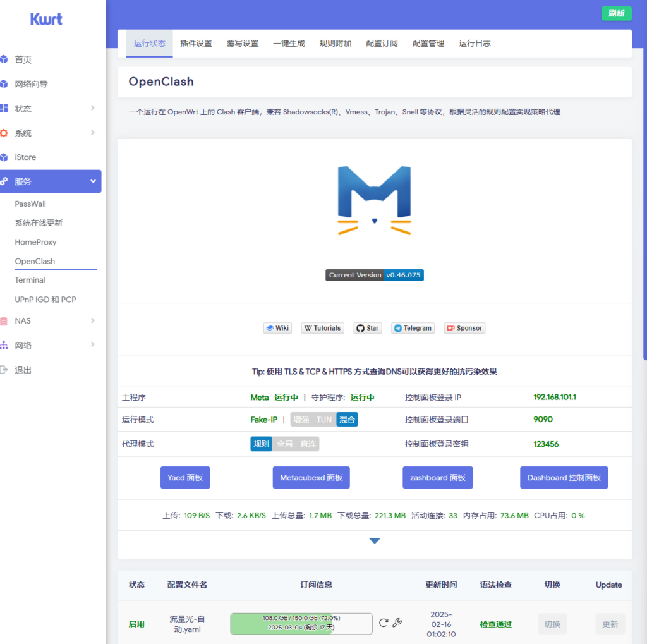This screenshot has width=647, height=644.
Task: Open the Yacd 面板 button
Action: 185,478
